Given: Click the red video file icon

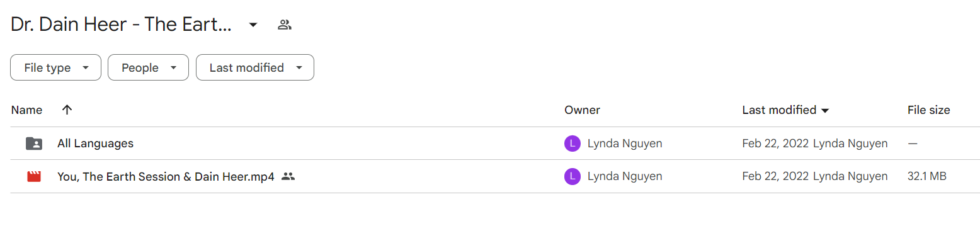Looking at the screenshot, I should [34, 177].
